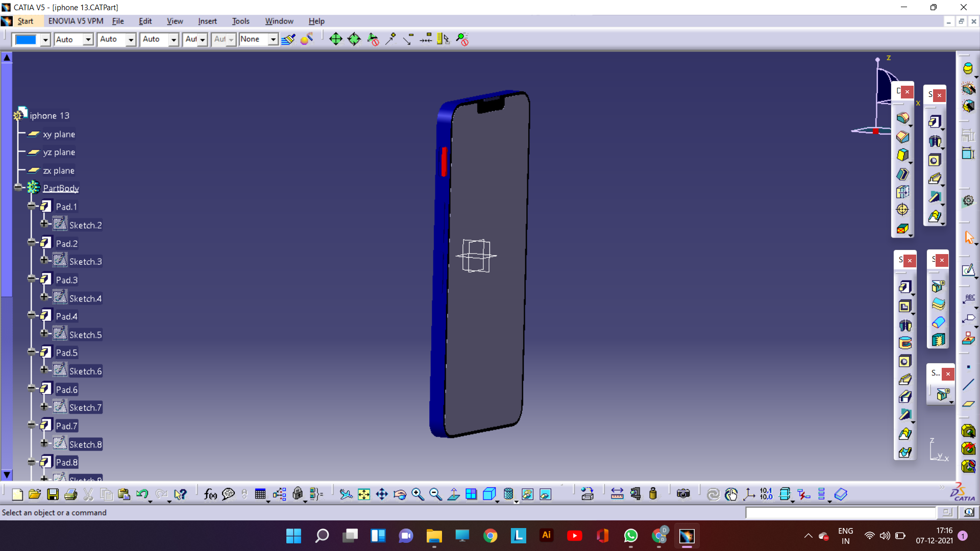Viewport: 980px width, 551px height.
Task: Click the What's This help icon
Action: tap(180, 494)
